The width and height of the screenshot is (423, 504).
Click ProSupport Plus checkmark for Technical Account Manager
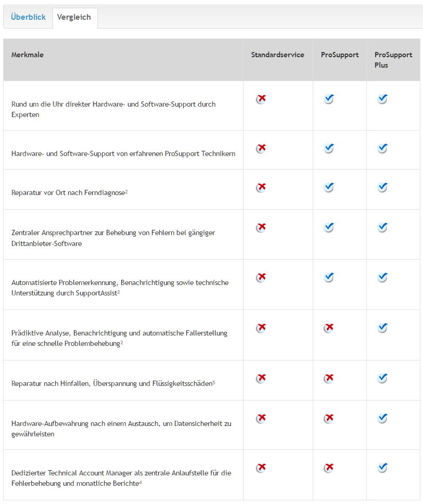click(x=382, y=468)
